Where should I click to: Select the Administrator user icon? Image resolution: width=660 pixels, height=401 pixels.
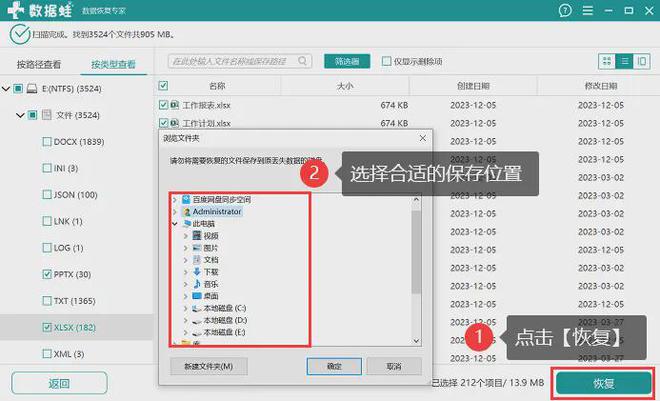[187, 212]
